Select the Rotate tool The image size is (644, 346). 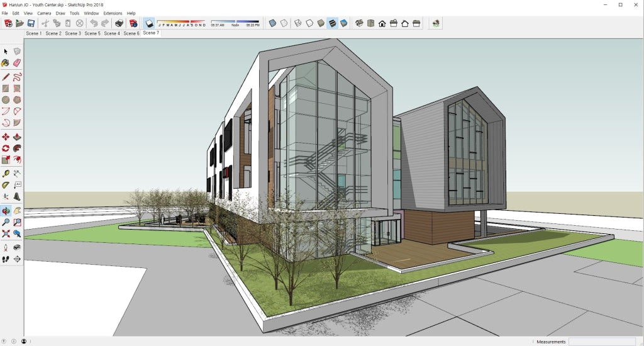click(x=6, y=148)
